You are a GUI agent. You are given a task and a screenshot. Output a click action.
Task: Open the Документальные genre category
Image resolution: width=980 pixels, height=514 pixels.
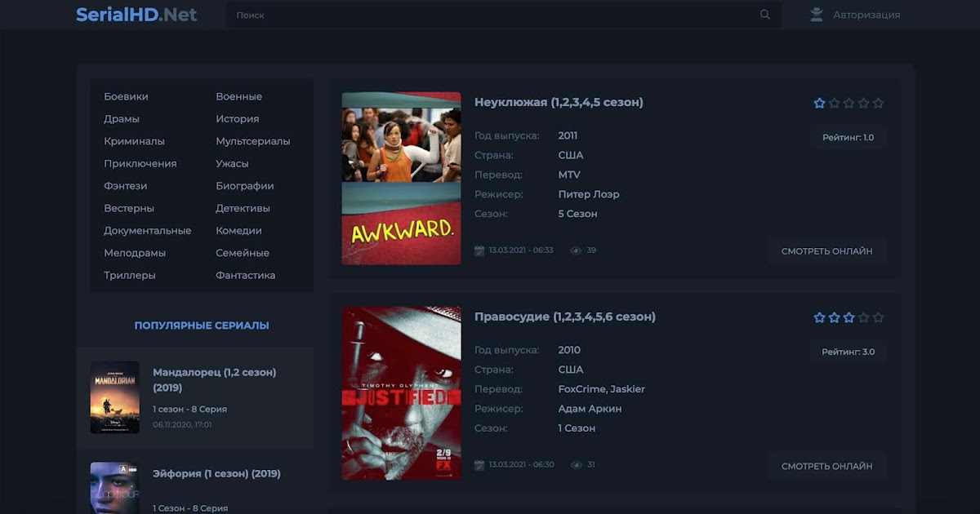(x=147, y=231)
